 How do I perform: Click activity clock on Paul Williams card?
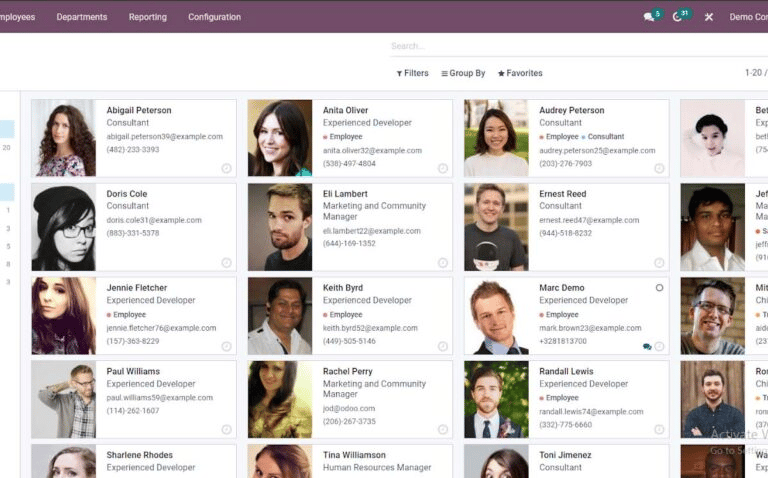(x=226, y=430)
